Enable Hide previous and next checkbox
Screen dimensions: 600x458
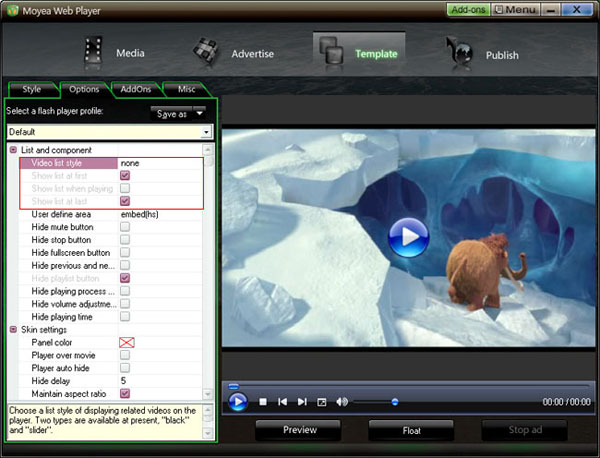click(125, 265)
